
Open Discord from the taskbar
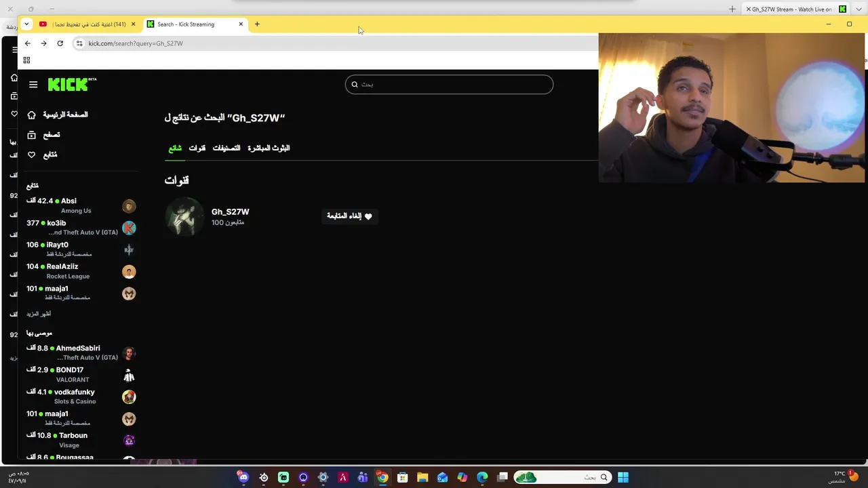243,477
